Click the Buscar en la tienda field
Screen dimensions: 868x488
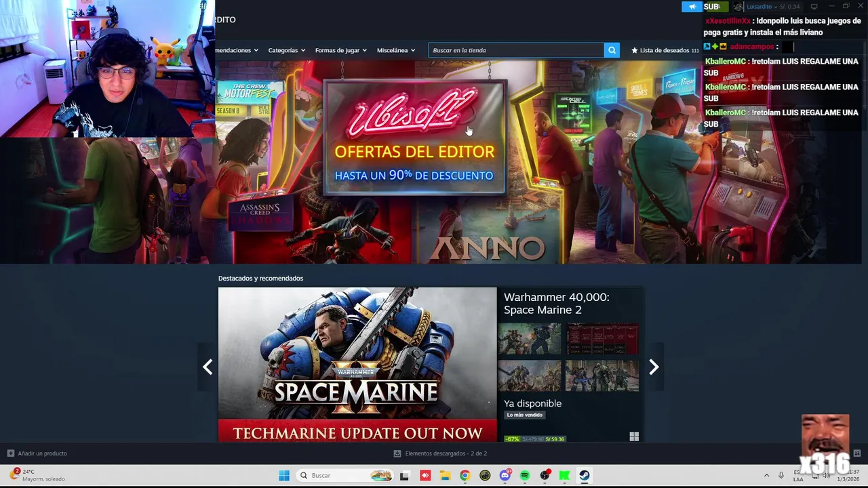click(x=516, y=50)
